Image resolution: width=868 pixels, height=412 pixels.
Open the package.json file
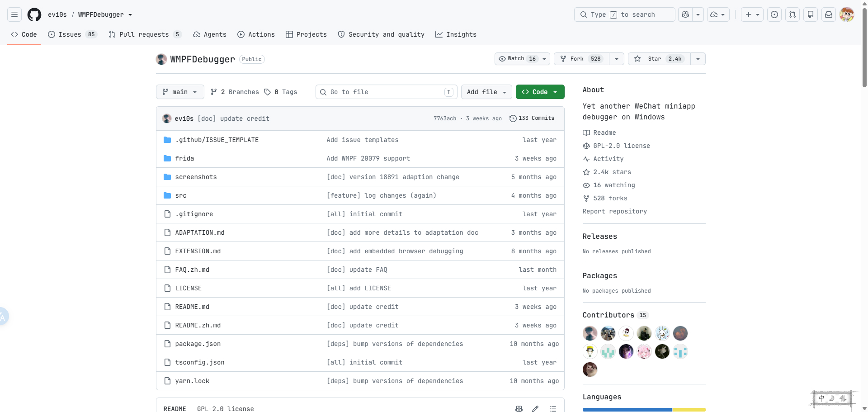(x=198, y=344)
